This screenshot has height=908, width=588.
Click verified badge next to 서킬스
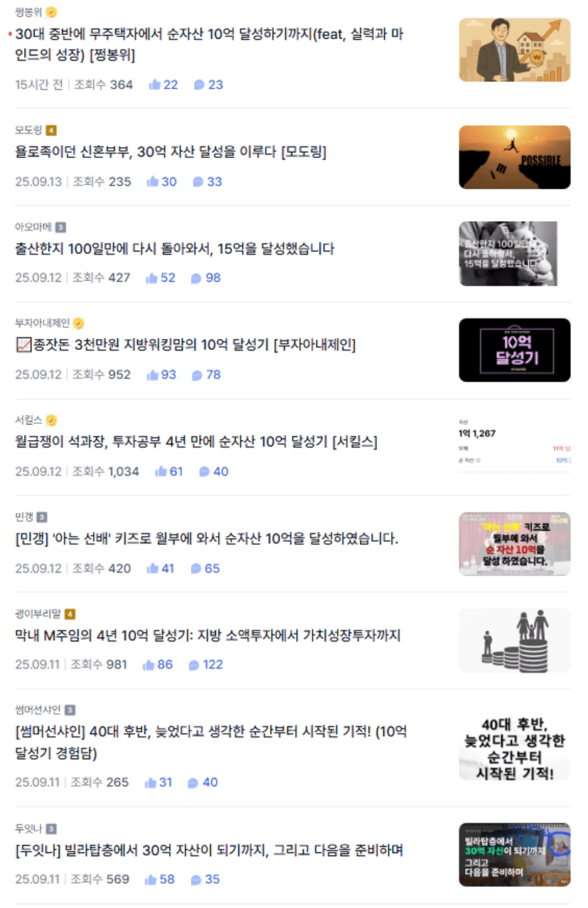51,420
